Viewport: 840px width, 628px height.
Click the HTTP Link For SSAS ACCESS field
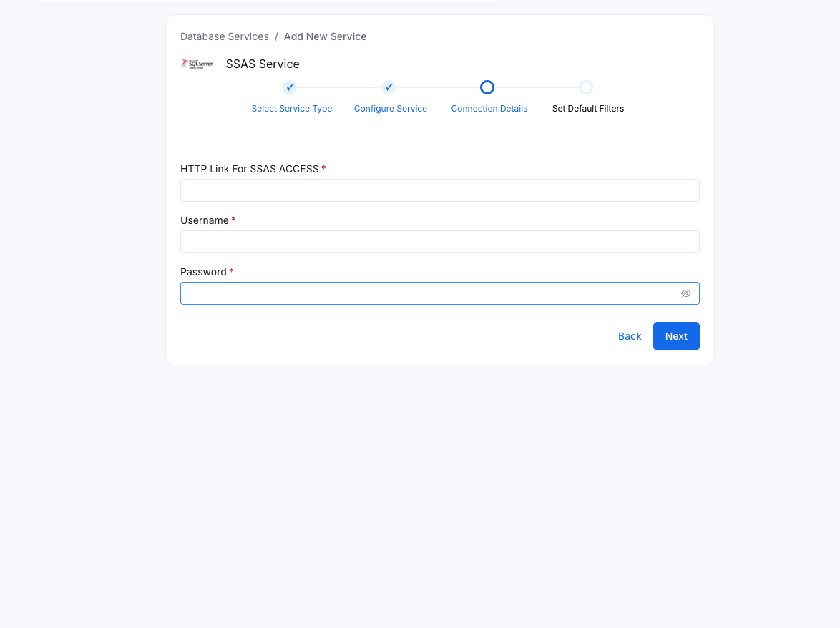pyautogui.click(x=439, y=190)
